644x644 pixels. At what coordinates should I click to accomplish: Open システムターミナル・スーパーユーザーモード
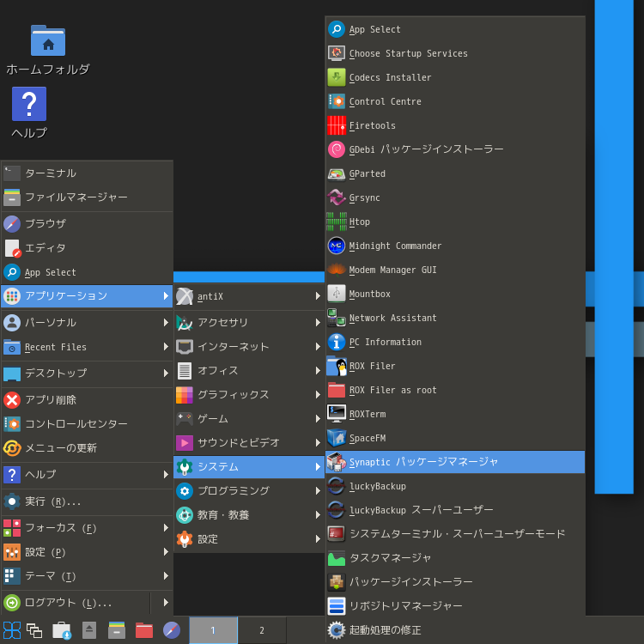(455, 534)
